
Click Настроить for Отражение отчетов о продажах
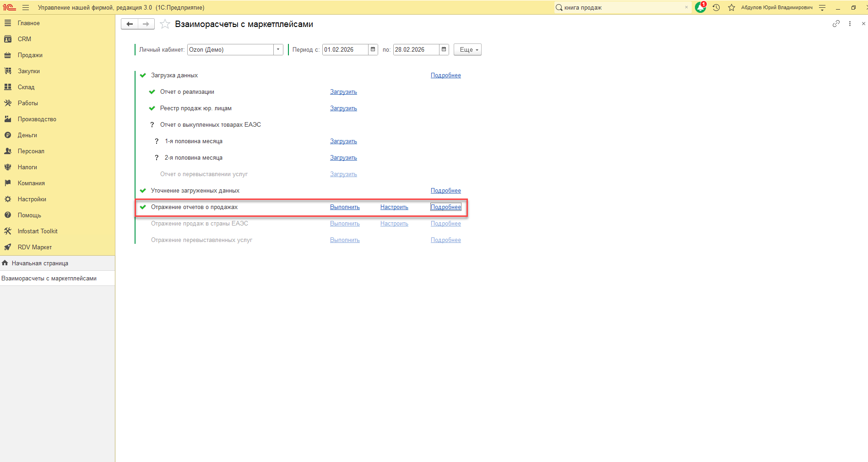[394, 207]
